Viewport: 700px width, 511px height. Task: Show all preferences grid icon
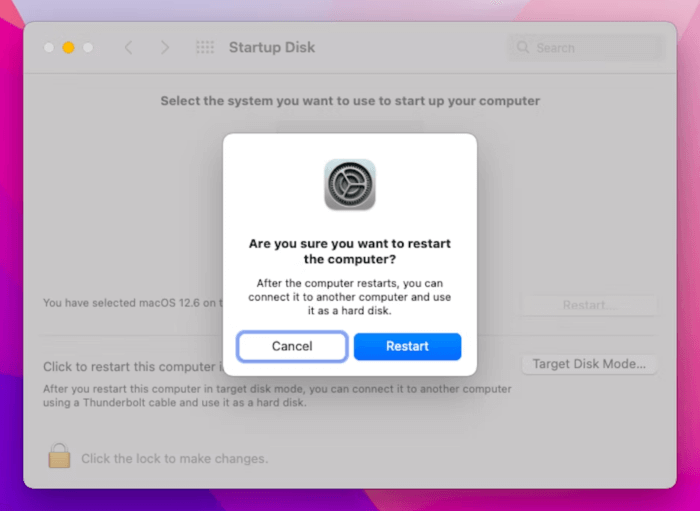205,47
